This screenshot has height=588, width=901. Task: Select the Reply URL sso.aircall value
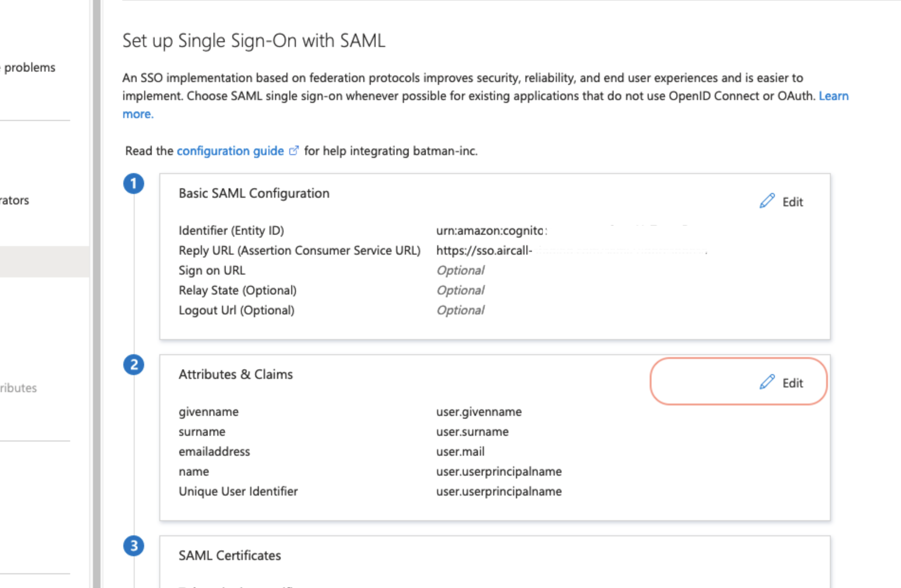(x=484, y=250)
